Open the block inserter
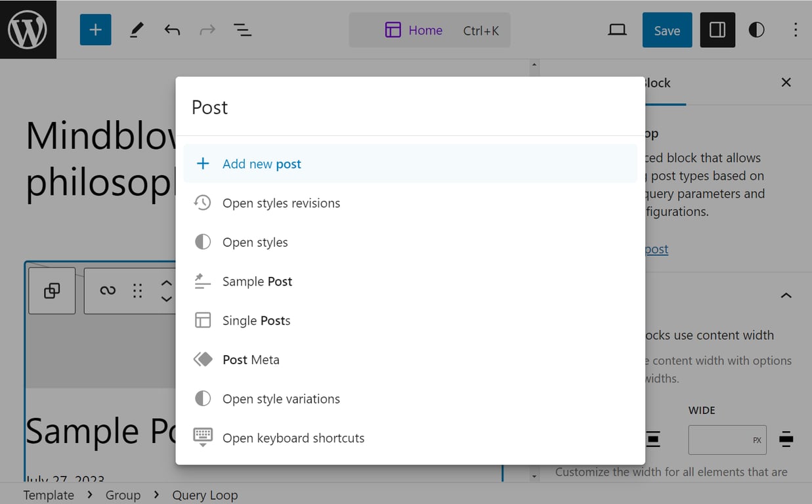Image resolution: width=812 pixels, height=504 pixels. coord(95,30)
